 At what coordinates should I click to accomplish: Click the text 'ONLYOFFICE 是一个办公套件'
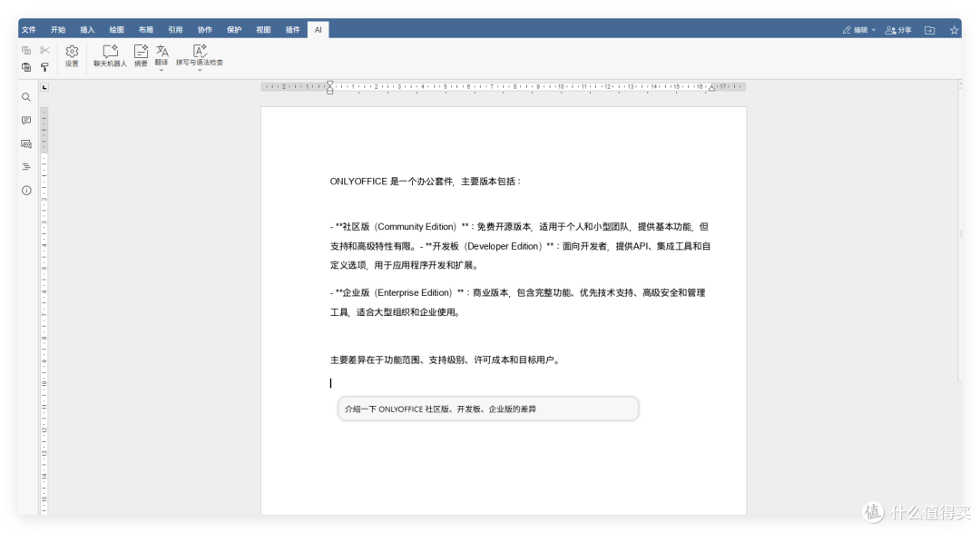point(391,182)
